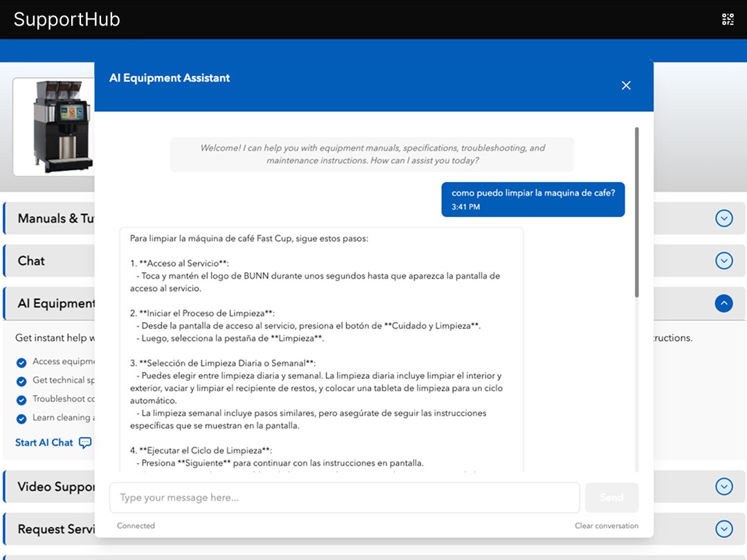
Task: Focus the Type your message here field
Action: point(344,498)
